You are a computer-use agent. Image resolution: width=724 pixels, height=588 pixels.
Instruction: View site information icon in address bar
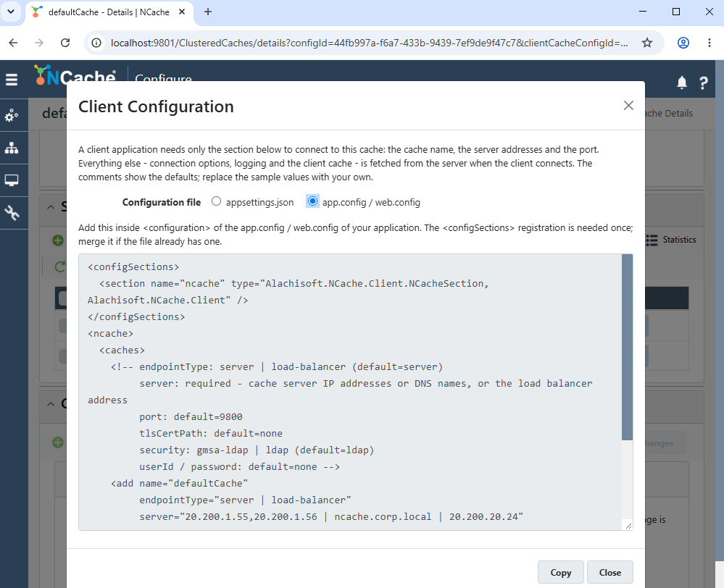tap(96, 43)
